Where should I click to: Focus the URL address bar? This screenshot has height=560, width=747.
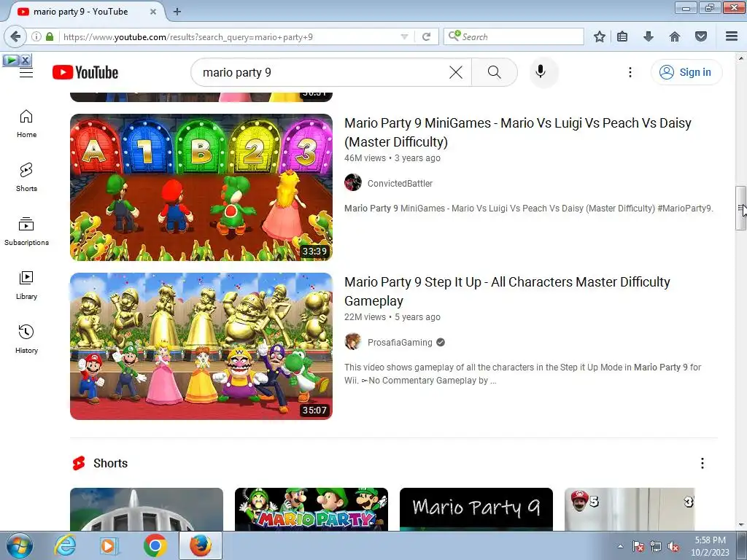click(x=228, y=36)
